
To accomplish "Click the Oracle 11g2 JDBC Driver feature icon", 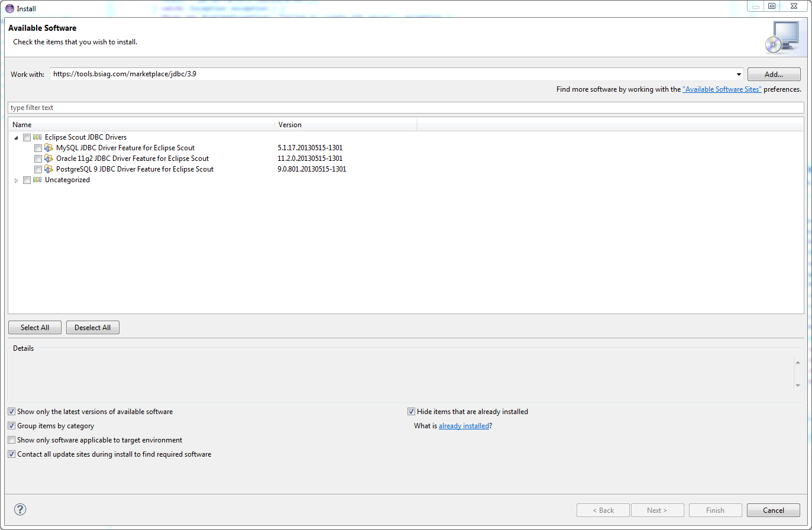I will [x=49, y=159].
